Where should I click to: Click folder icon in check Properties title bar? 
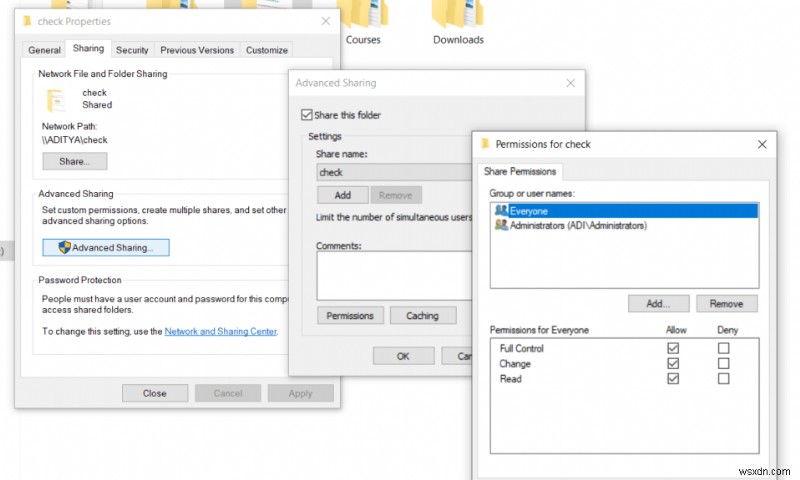coord(27,21)
